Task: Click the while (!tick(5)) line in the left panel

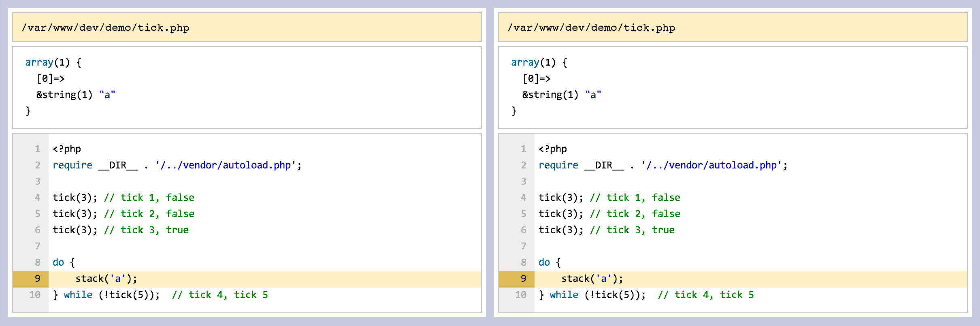Action: tap(160, 295)
